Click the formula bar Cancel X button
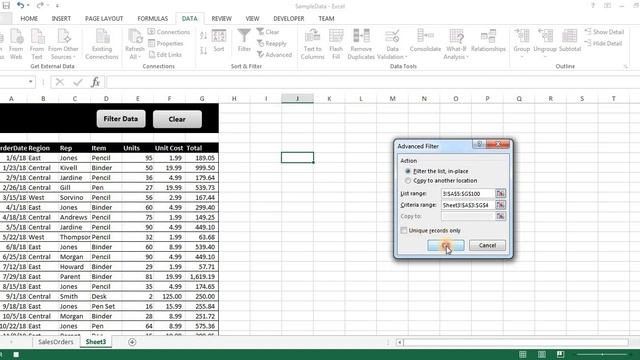 point(60,82)
